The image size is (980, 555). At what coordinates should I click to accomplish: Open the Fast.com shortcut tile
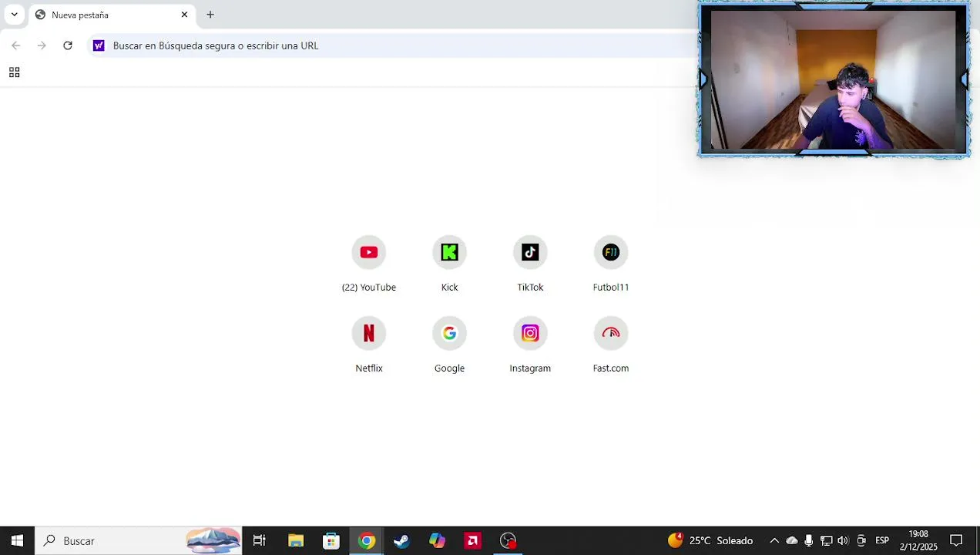click(611, 345)
